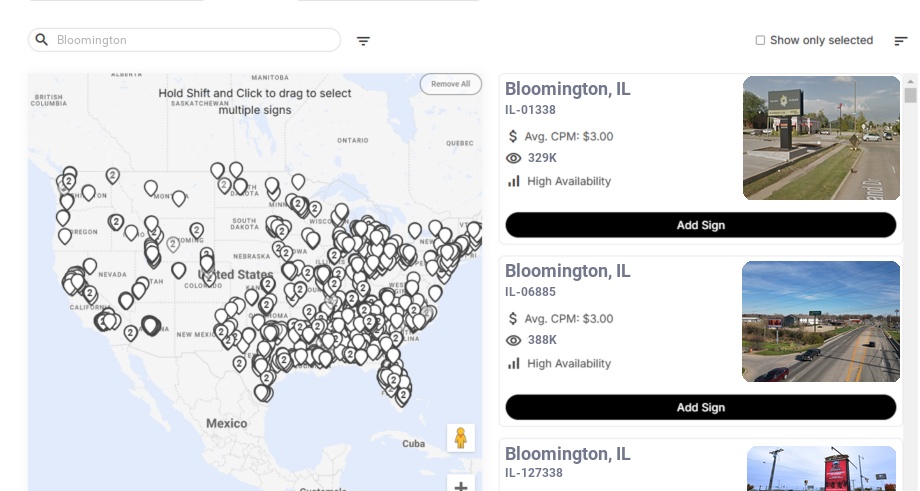This screenshot has width=920, height=491.
Task: Click availability bars icon for IL-06885
Action: [514, 363]
